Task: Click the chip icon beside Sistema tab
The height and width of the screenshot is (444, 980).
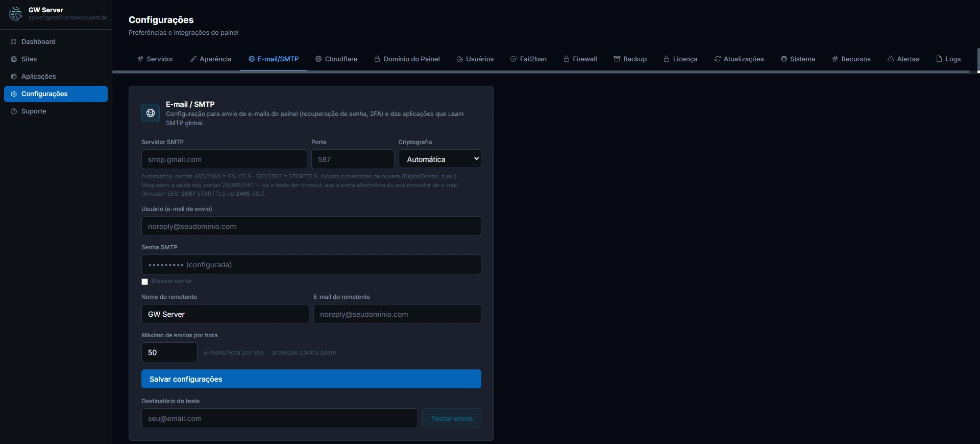Action: pyautogui.click(x=784, y=59)
